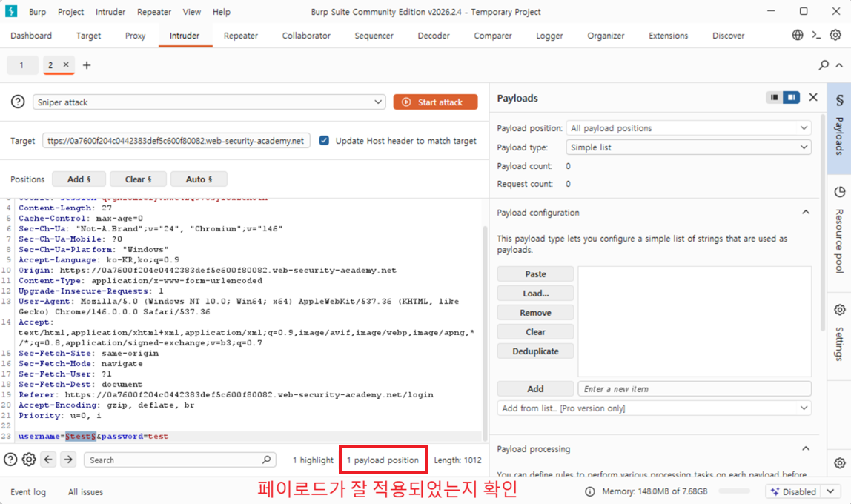Screen dimensions: 851x504
Task: Click the Start attack button
Action: 435,102
